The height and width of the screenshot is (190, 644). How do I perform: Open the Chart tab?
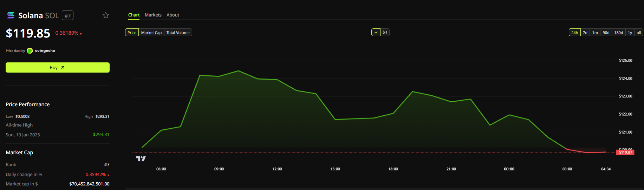134,15
